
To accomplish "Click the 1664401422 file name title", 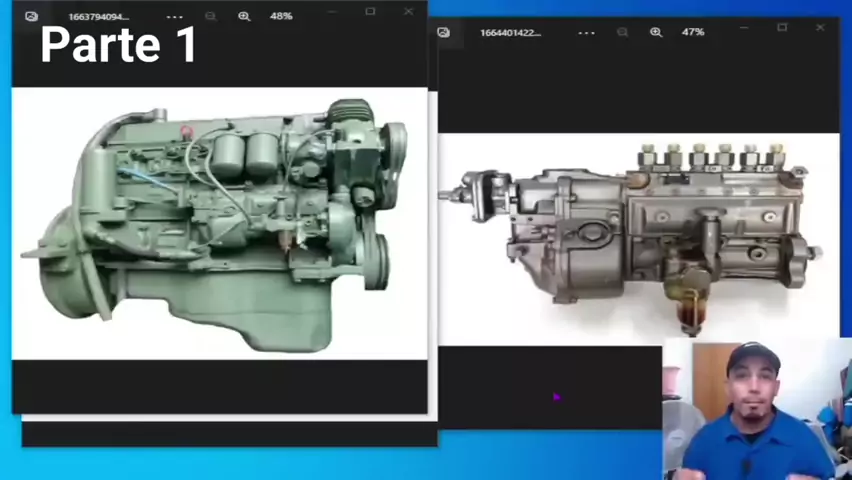I will 510,32.
